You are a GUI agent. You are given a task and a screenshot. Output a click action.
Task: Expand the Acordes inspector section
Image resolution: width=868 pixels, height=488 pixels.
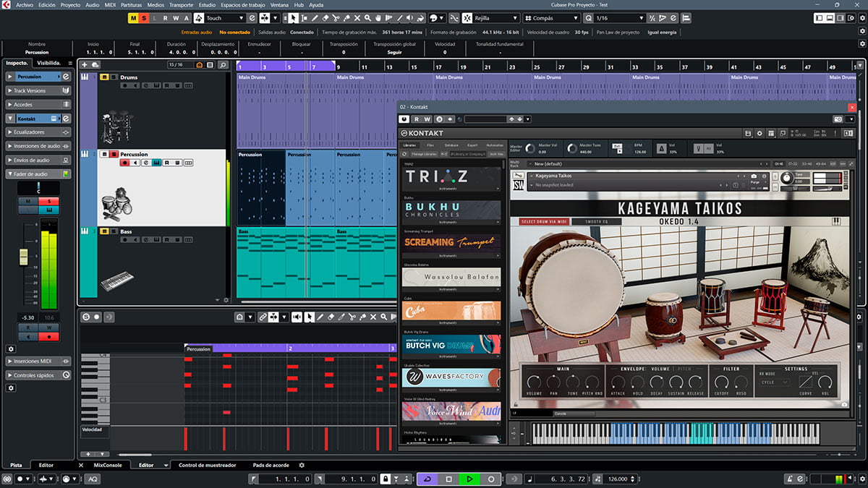tap(38, 104)
